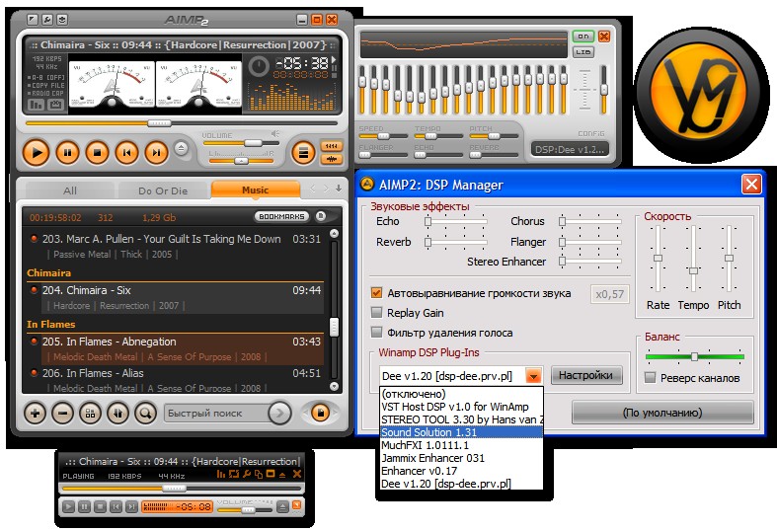Toggle the equalizer On button
Screen dimensions: 777x532
[583, 37]
